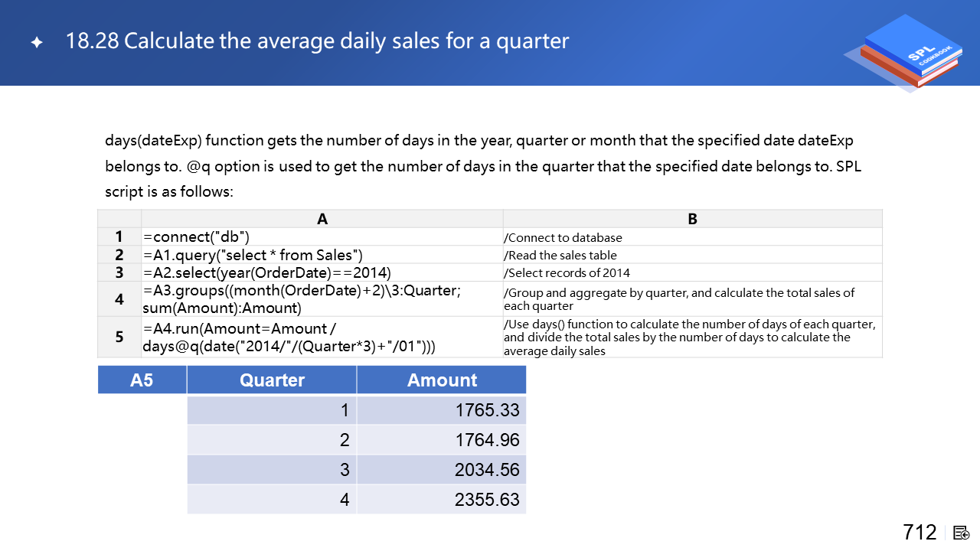
Task: Click cell A1 containing =connect("db")
Action: click(x=322, y=237)
